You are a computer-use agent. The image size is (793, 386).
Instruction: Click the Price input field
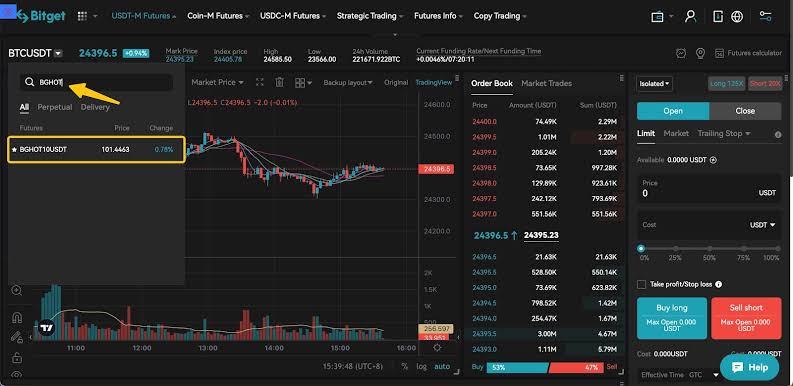709,188
